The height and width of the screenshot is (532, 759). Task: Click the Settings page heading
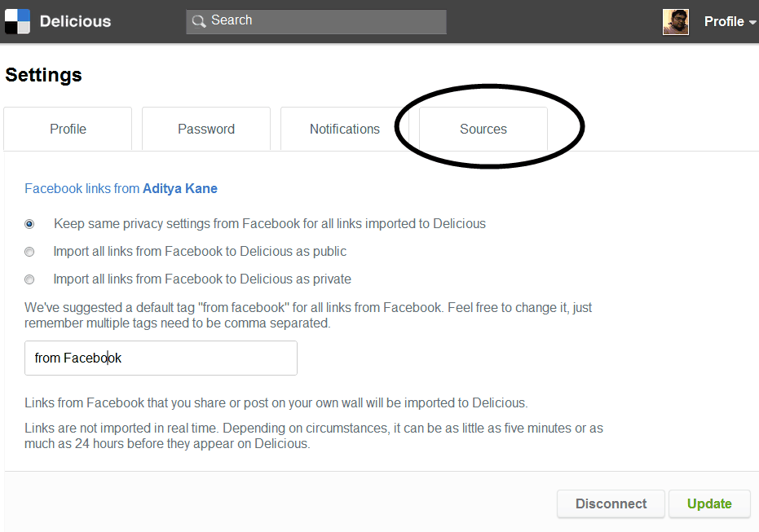click(x=43, y=75)
